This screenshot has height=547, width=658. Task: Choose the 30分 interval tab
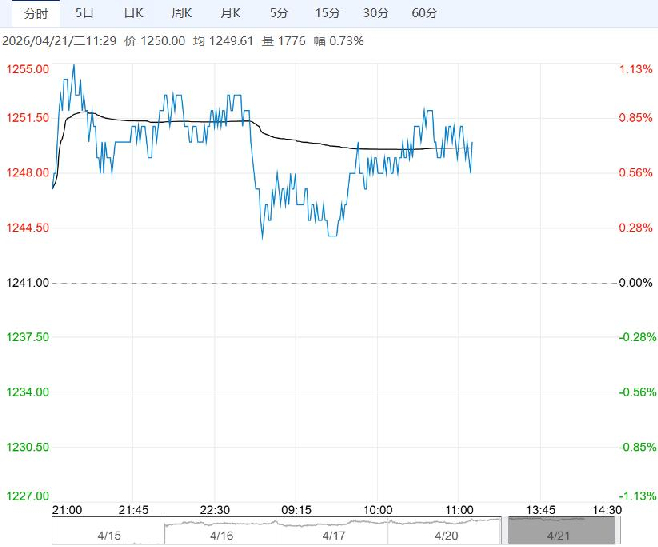point(375,13)
